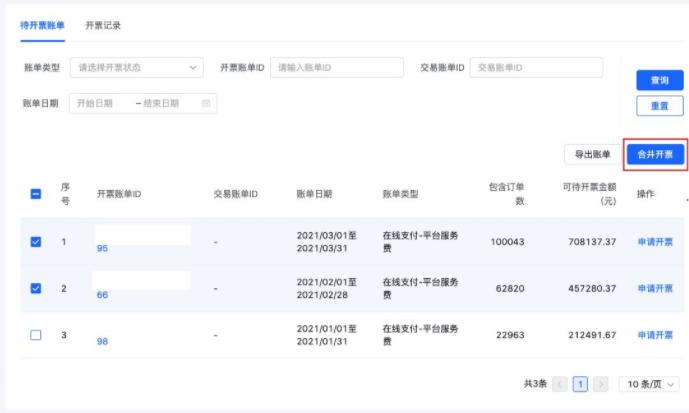This screenshot has width=689, height=413.
Task: Open invoice bill ID ending in 66
Action: [x=102, y=295]
